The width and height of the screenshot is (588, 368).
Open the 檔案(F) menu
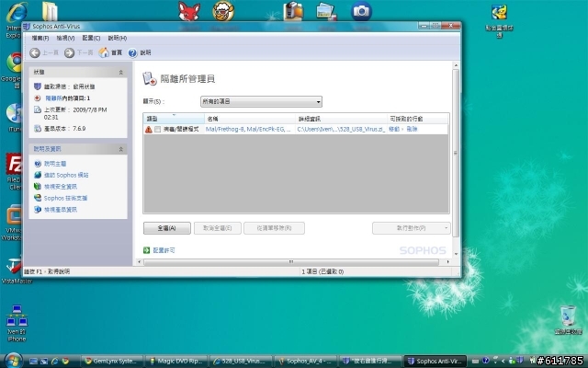tap(40, 38)
